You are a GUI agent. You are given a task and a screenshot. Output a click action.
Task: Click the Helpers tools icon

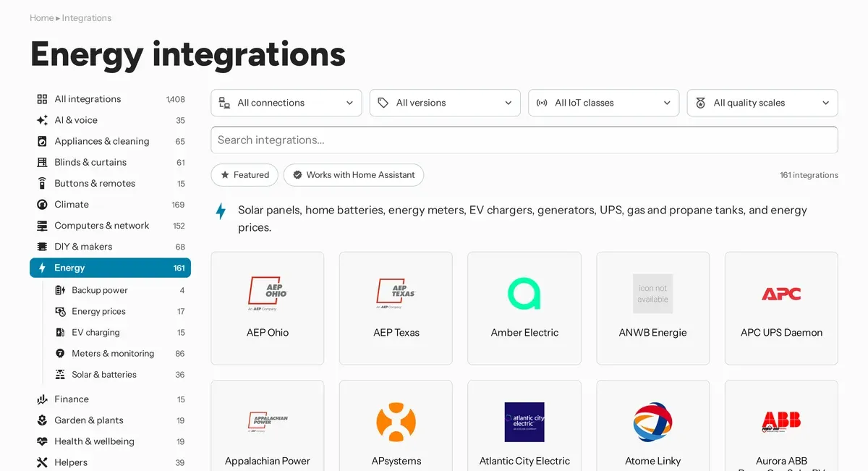(42, 462)
